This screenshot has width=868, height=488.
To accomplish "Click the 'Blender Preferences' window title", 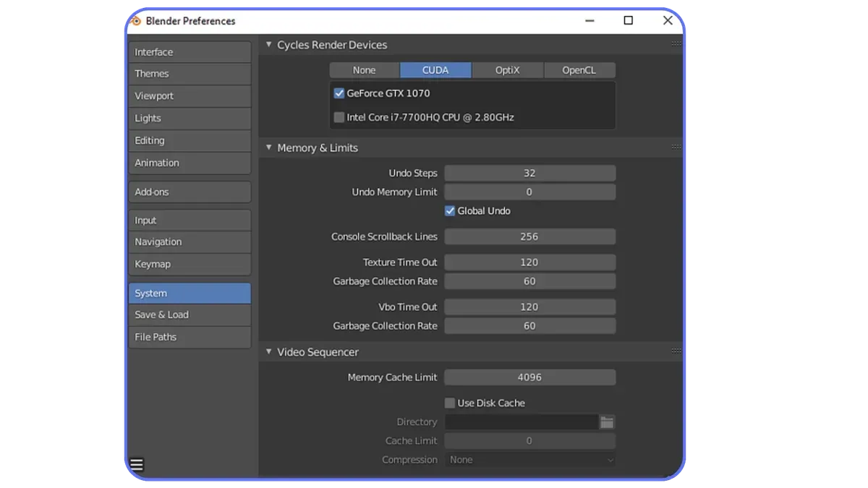I will click(x=191, y=21).
